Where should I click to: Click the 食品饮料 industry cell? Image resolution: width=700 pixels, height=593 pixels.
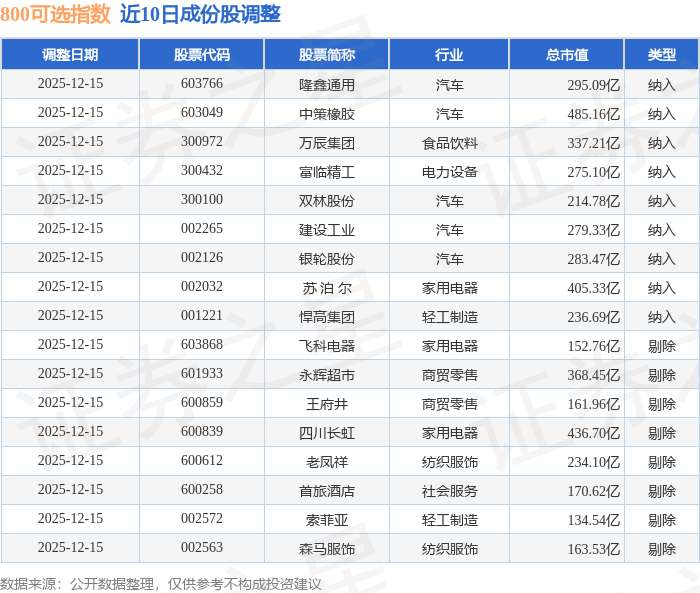pos(450,143)
